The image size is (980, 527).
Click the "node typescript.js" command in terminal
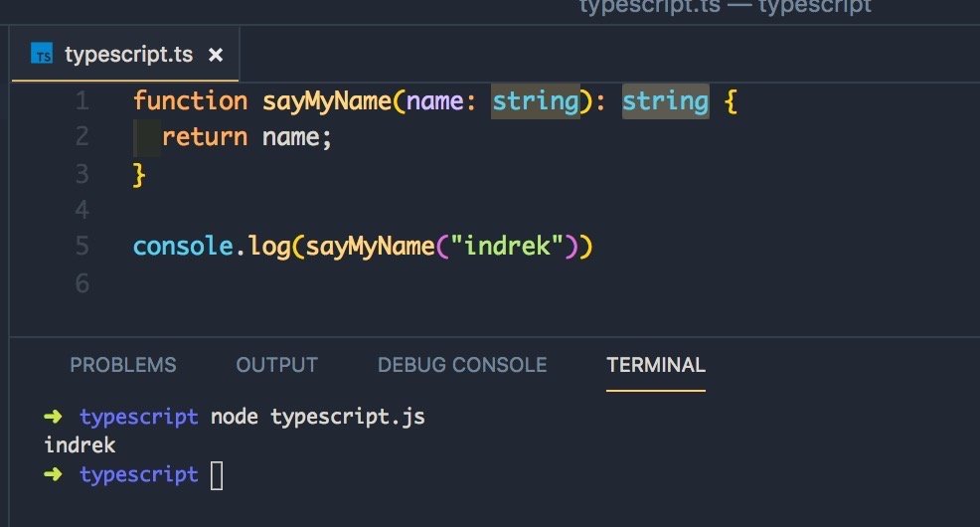(x=317, y=417)
